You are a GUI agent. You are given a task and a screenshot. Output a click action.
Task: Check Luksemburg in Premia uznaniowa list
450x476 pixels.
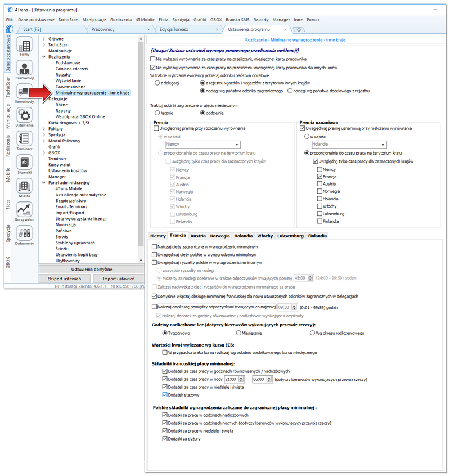click(x=319, y=214)
